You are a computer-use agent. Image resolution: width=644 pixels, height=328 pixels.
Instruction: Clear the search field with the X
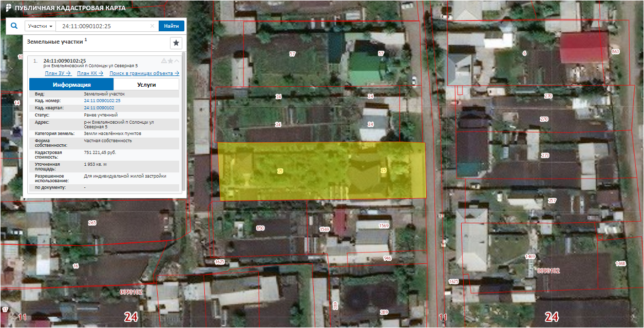coord(152,26)
